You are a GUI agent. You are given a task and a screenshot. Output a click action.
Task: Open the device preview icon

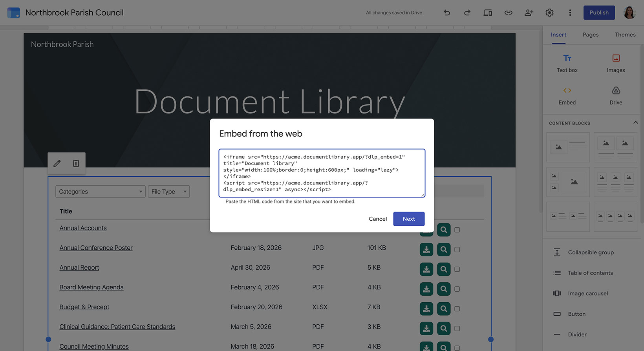pos(488,13)
